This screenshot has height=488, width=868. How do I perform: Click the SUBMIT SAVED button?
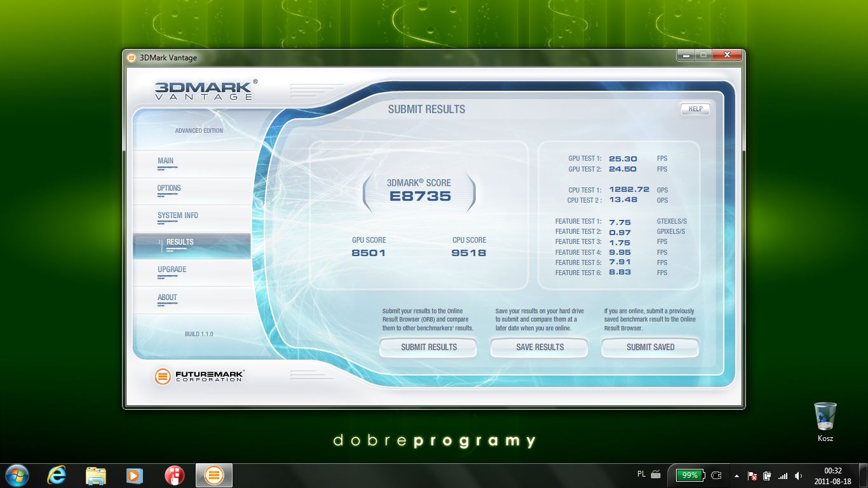[650, 347]
